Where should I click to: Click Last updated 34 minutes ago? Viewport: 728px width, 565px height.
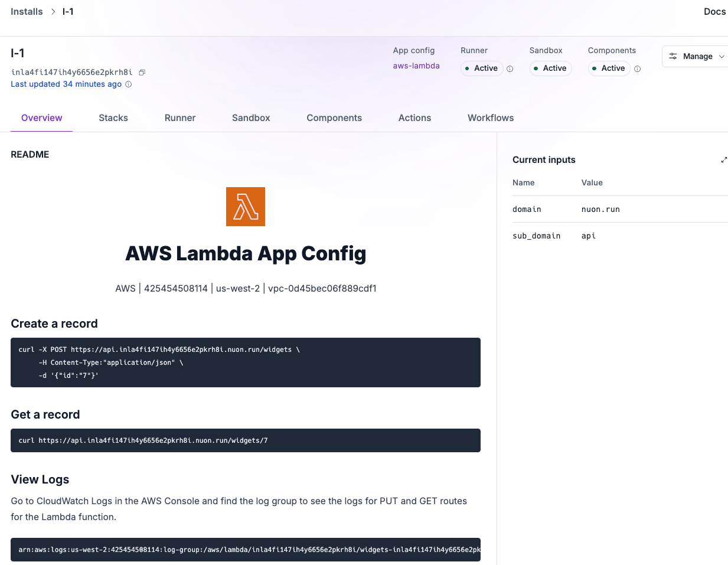tap(66, 84)
